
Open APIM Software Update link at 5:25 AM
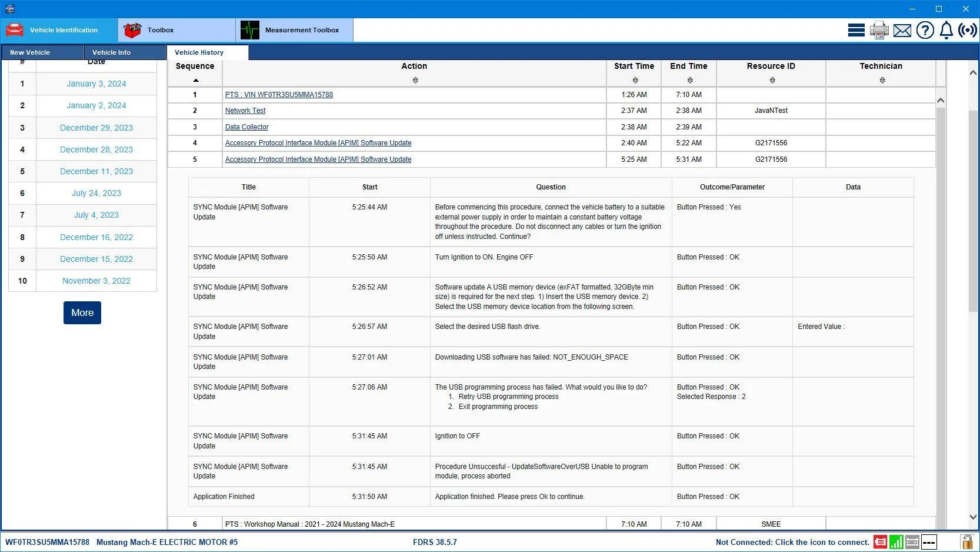318,159
